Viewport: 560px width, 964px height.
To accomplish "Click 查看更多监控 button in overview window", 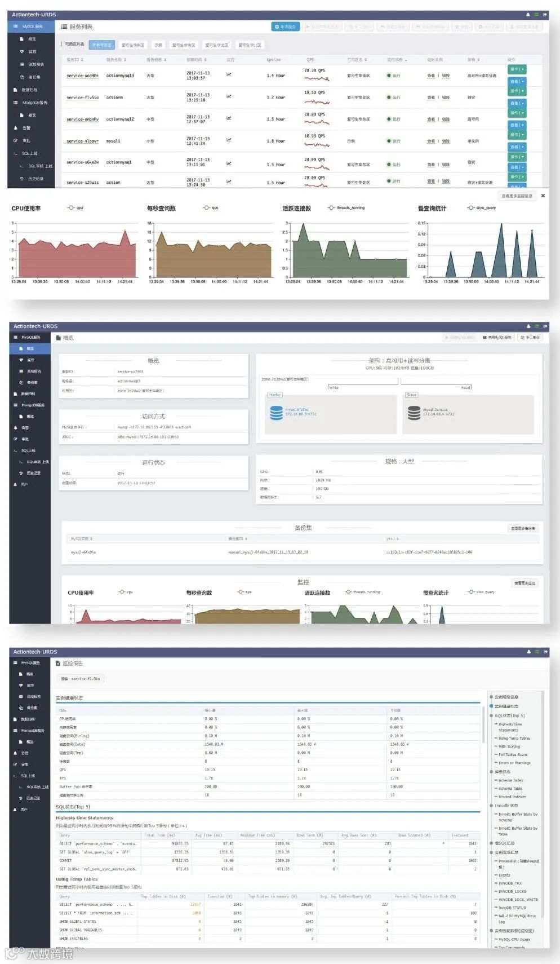I will tap(525, 582).
